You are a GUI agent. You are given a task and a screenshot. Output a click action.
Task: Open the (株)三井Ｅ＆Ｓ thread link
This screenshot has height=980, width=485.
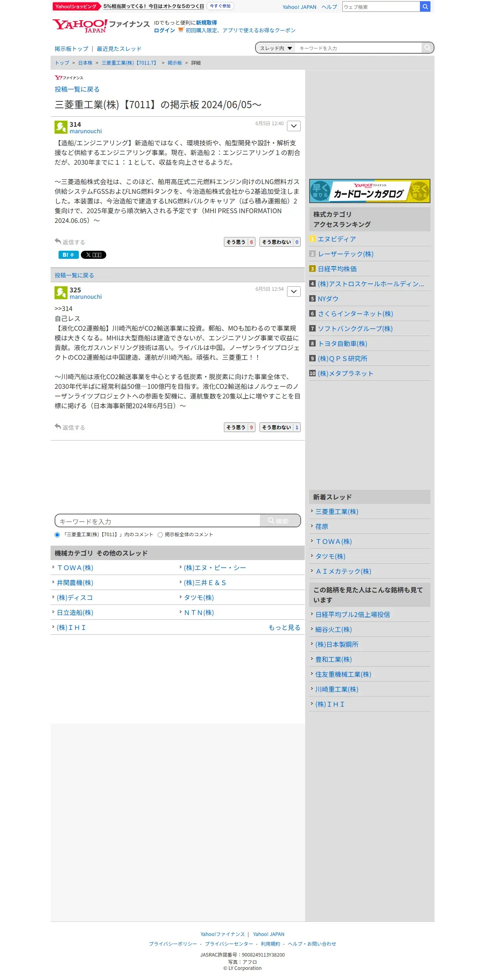(205, 583)
